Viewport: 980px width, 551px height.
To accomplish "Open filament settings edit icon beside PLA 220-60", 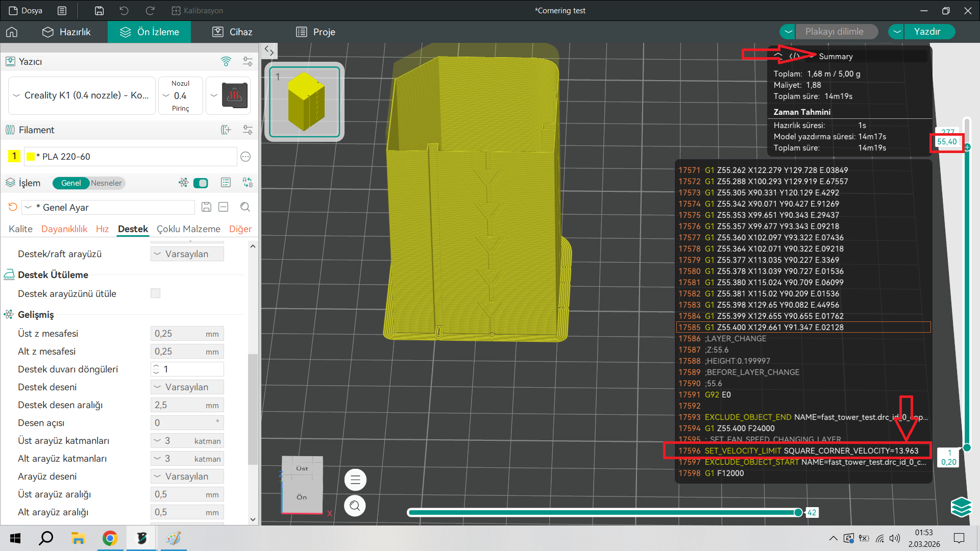I will 246,157.
